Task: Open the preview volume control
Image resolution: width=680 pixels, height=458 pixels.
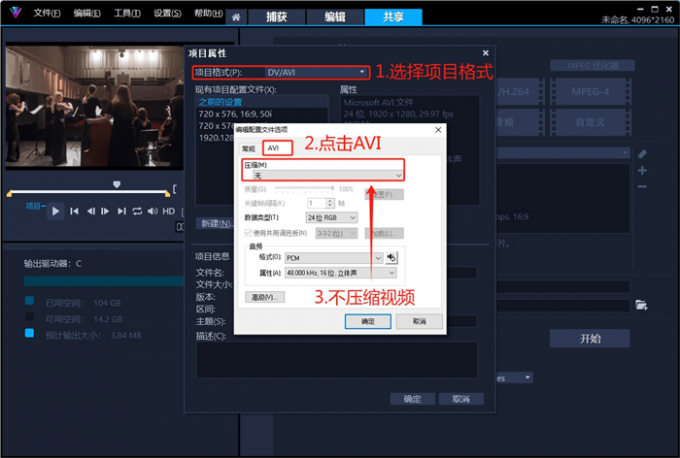Action: coord(152,211)
